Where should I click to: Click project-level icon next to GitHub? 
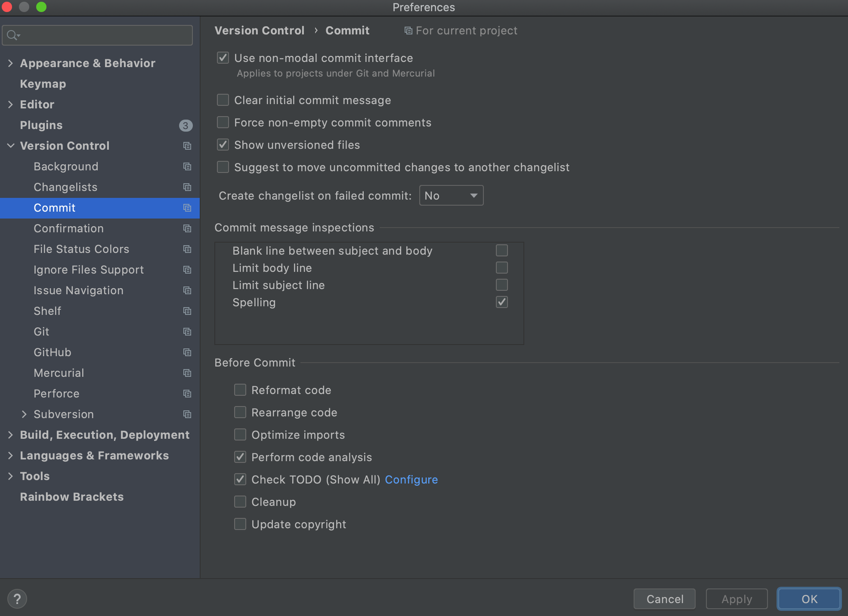[x=187, y=352]
